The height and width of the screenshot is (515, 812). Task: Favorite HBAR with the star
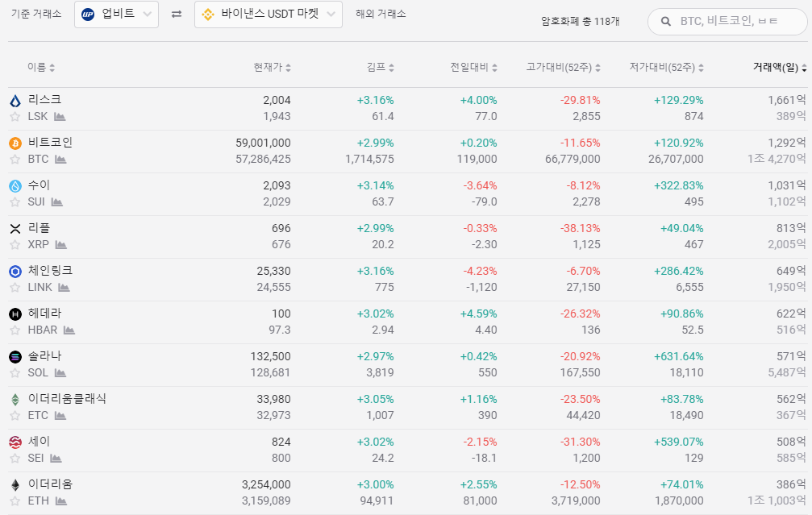15,330
